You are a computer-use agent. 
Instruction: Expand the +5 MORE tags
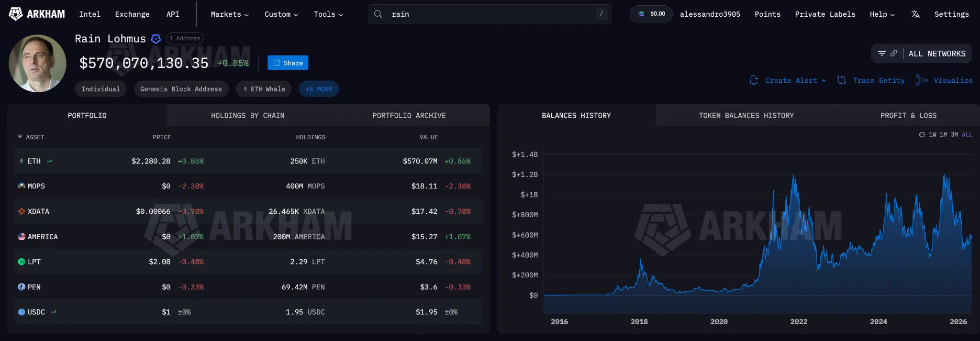pyautogui.click(x=319, y=89)
